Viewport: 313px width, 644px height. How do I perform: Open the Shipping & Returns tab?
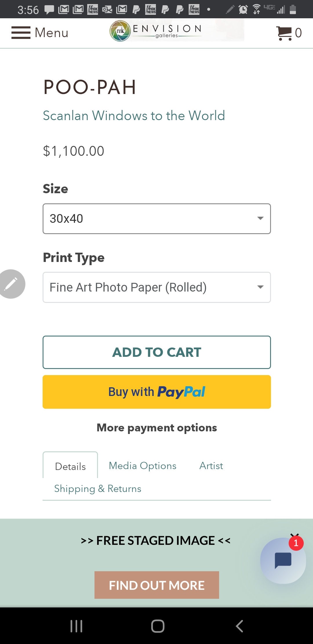click(98, 489)
